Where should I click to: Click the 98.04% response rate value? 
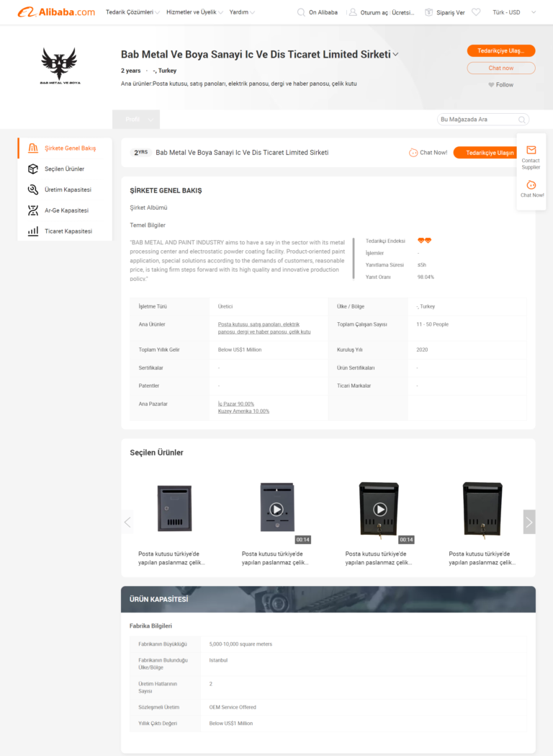(426, 277)
